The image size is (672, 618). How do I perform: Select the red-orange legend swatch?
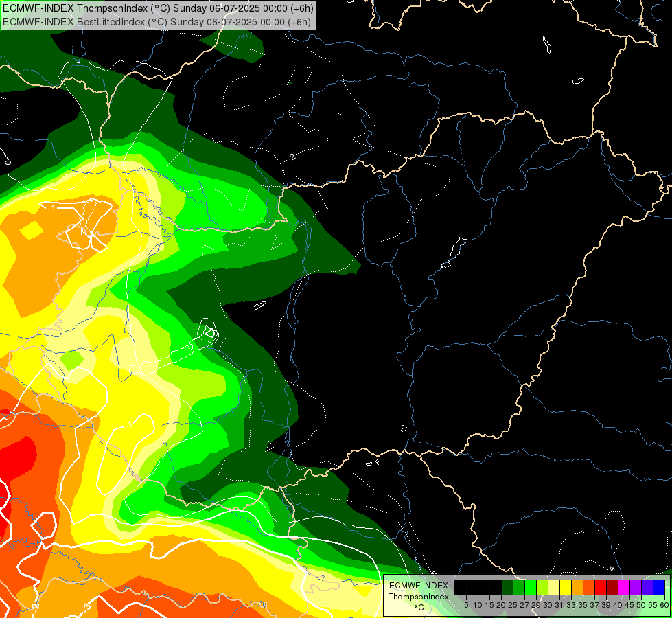click(589, 587)
